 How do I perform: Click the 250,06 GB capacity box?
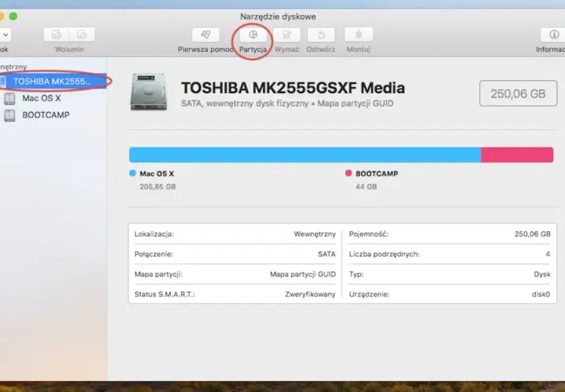point(518,93)
